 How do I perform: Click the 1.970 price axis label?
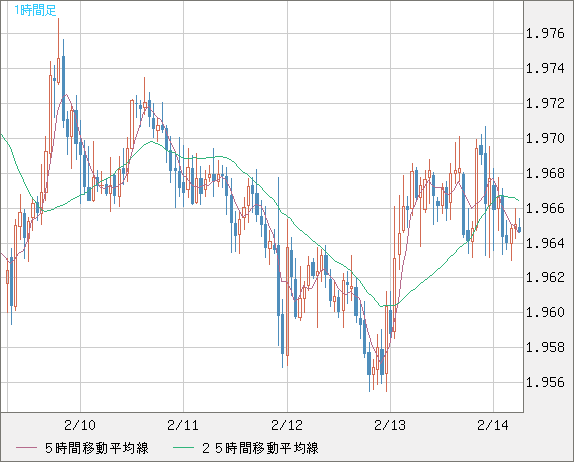545,138
